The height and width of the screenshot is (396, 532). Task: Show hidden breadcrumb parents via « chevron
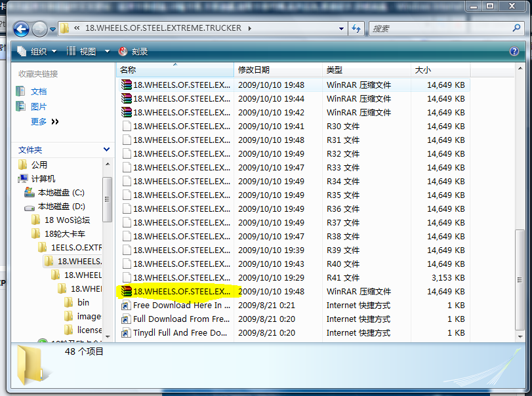[77, 28]
